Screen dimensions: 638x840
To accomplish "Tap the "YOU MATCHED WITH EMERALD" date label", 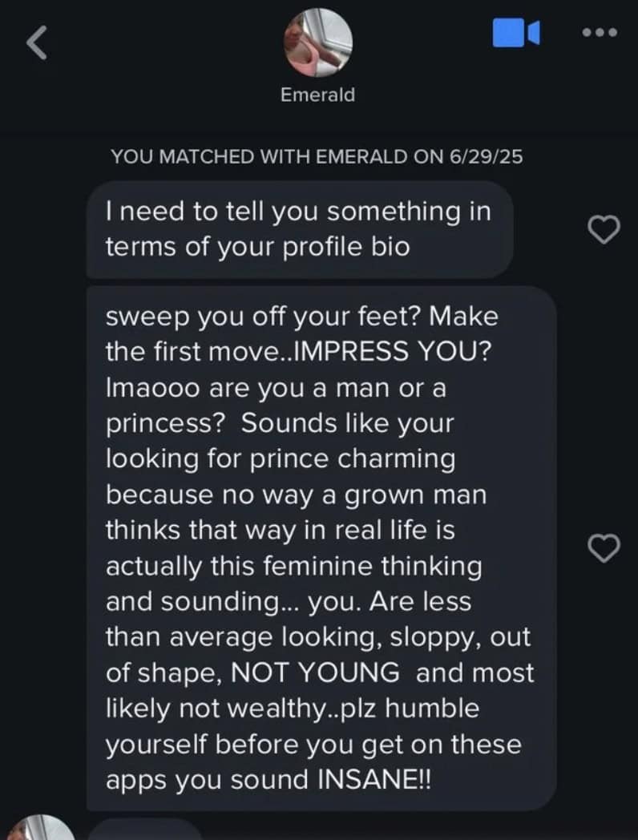I will (x=317, y=156).
